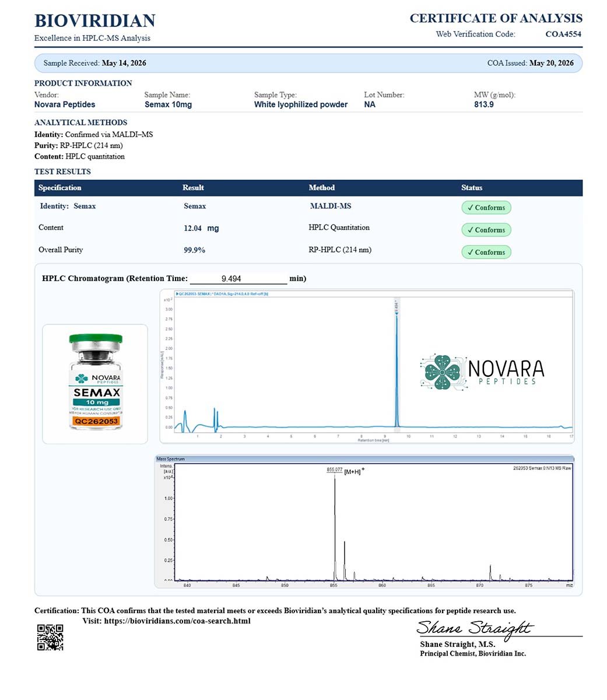Image resolution: width=607 pixels, height=700 pixels.
Task: Click the Shane Straight signature
Action: click(475, 628)
